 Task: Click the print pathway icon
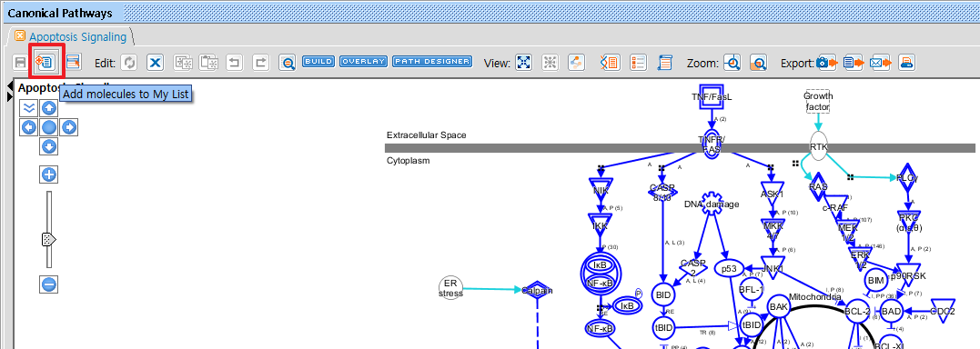(907, 63)
